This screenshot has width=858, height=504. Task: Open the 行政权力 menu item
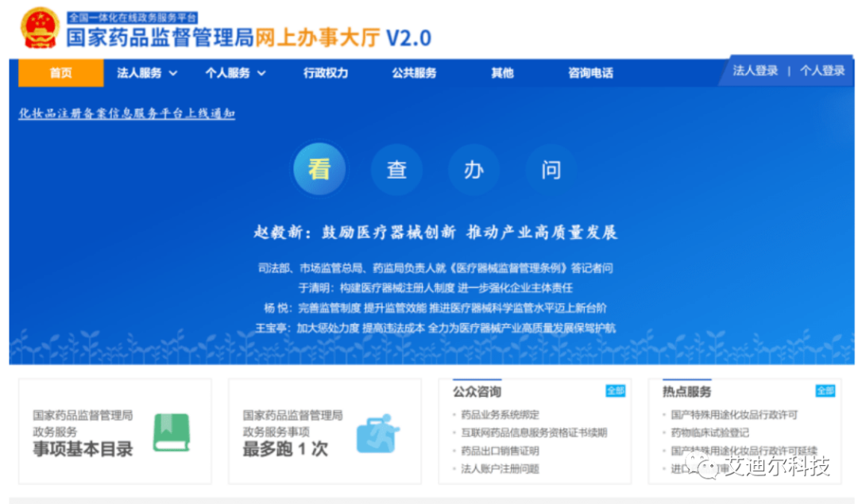tap(325, 72)
